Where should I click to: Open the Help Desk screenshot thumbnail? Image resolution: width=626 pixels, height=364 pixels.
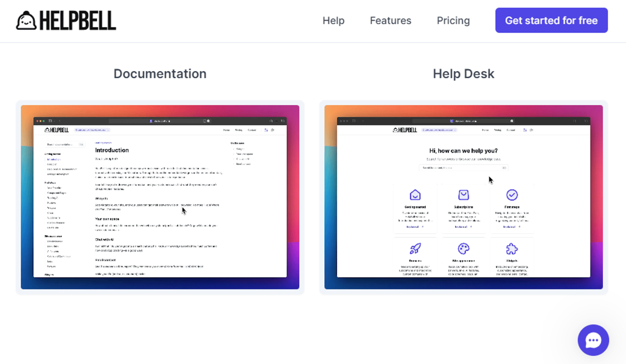click(x=463, y=197)
